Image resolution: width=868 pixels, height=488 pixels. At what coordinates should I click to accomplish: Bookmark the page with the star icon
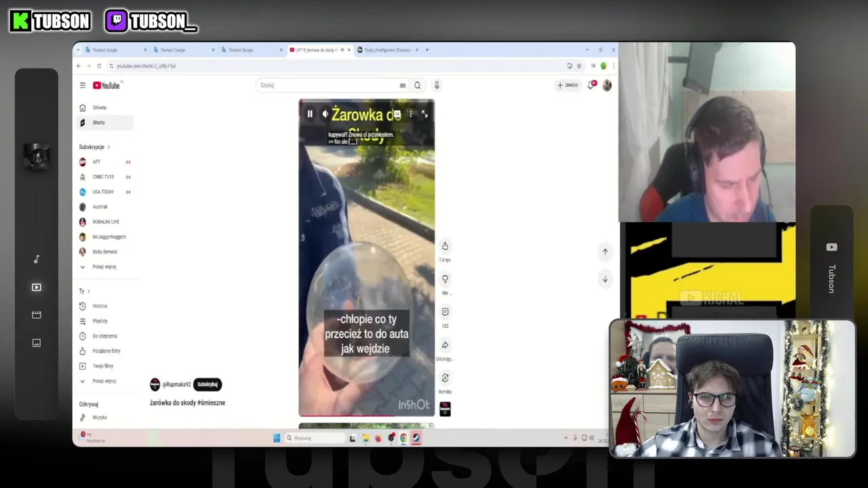pyautogui.click(x=579, y=66)
